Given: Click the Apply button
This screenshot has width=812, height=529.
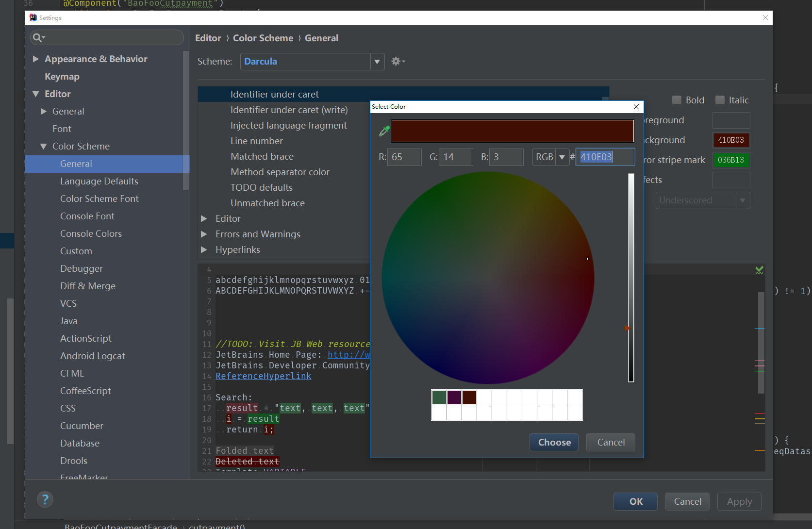Looking at the screenshot, I should coord(739,501).
